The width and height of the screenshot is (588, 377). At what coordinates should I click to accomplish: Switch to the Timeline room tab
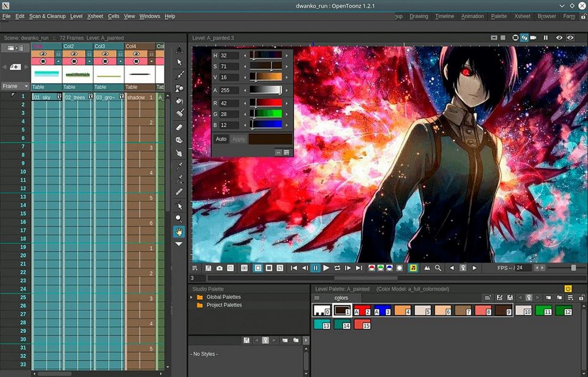click(444, 16)
